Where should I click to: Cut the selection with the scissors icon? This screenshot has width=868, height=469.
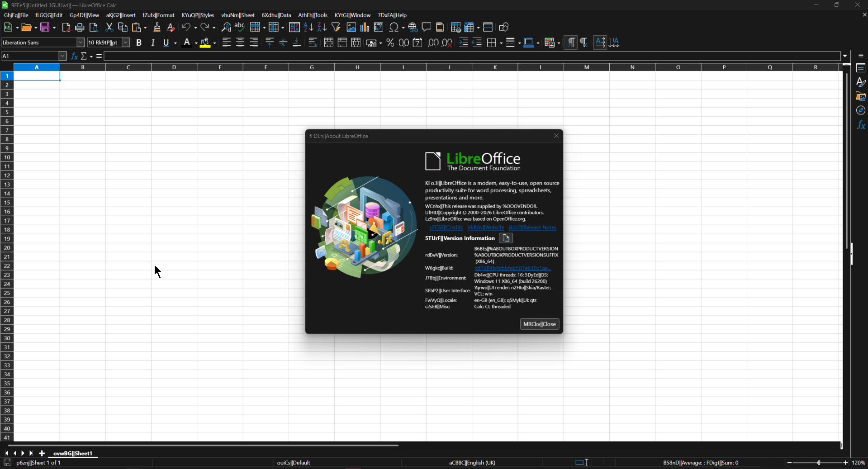point(109,28)
